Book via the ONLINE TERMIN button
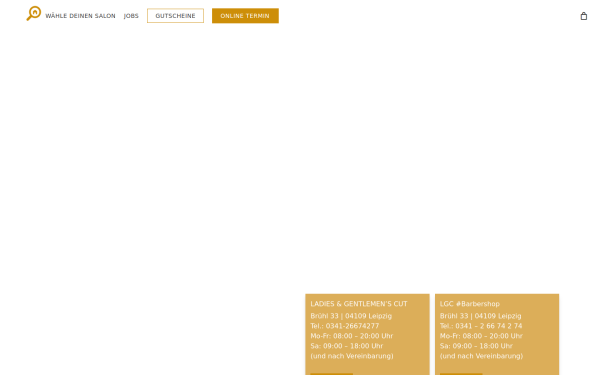The width and height of the screenshot is (600, 375). (x=245, y=16)
